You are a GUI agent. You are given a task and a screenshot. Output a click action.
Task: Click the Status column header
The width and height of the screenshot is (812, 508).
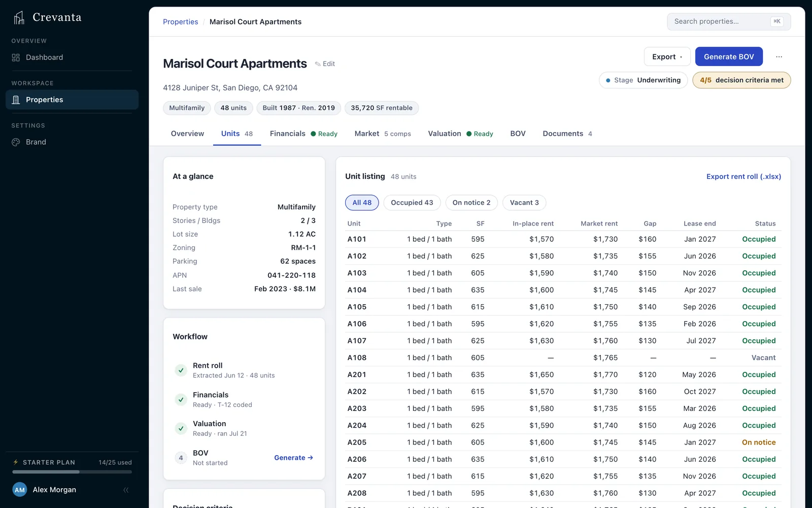765,224
